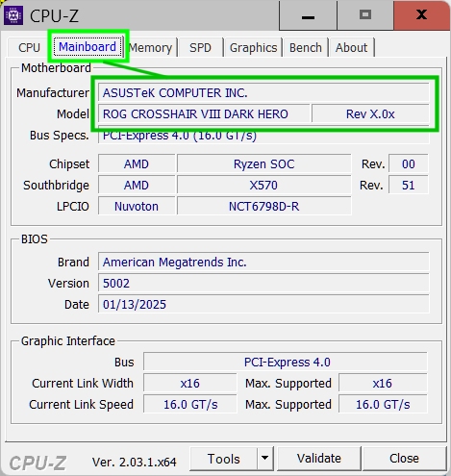Click the Nuvoton LPCIO field
Screen dimensions: 451x476
point(137,207)
